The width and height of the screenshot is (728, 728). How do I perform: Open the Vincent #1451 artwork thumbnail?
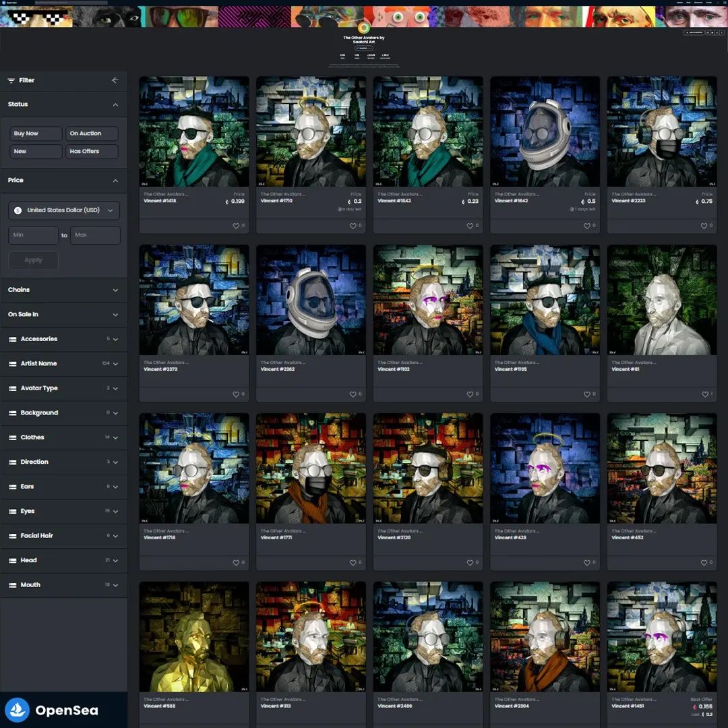tap(662, 637)
